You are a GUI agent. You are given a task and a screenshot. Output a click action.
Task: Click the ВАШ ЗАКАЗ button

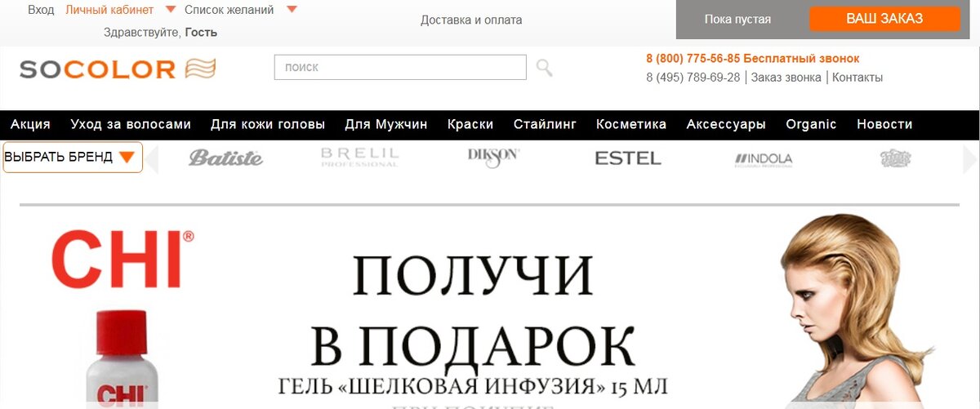[x=884, y=19]
